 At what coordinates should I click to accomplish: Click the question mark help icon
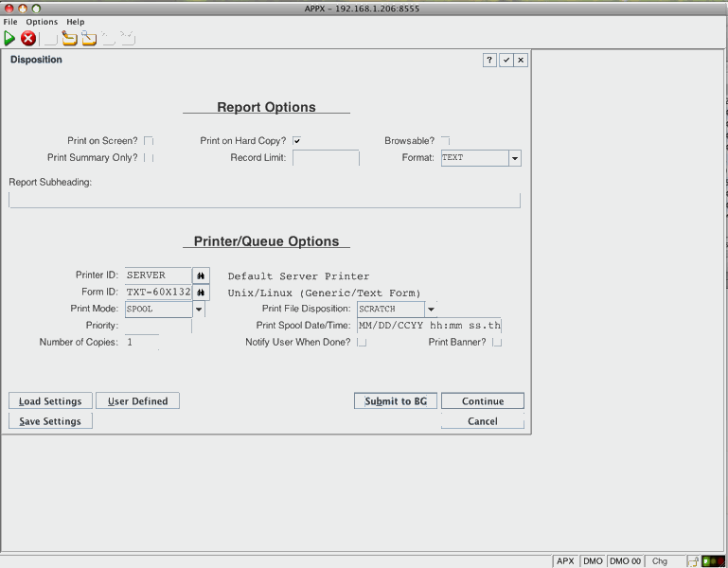click(489, 60)
